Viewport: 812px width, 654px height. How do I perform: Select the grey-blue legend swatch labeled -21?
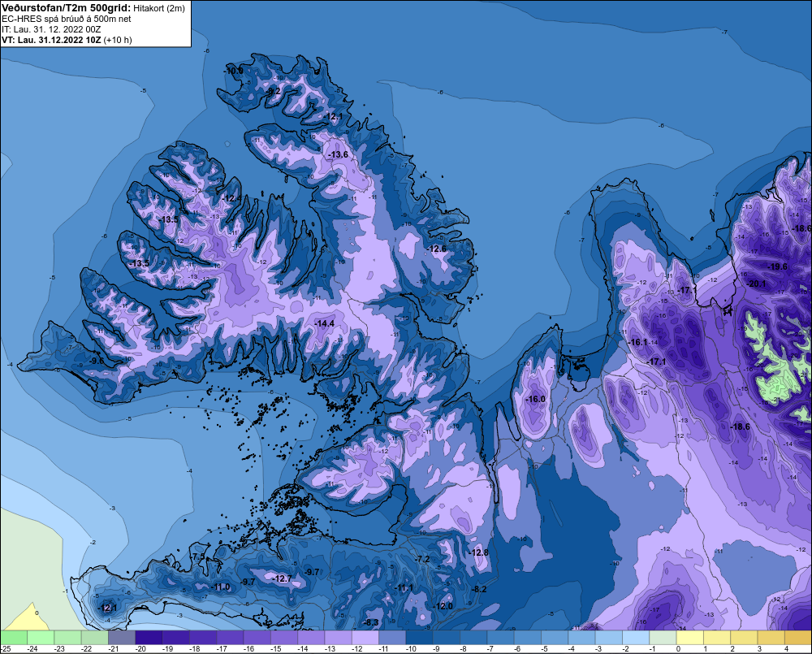[x=122, y=637]
